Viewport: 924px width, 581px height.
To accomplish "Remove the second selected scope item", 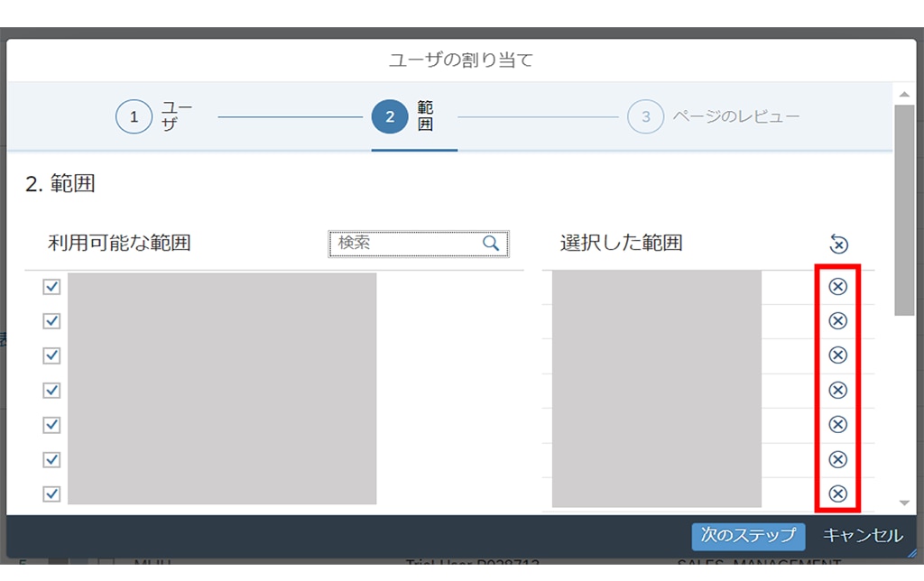I will tap(838, 321).
